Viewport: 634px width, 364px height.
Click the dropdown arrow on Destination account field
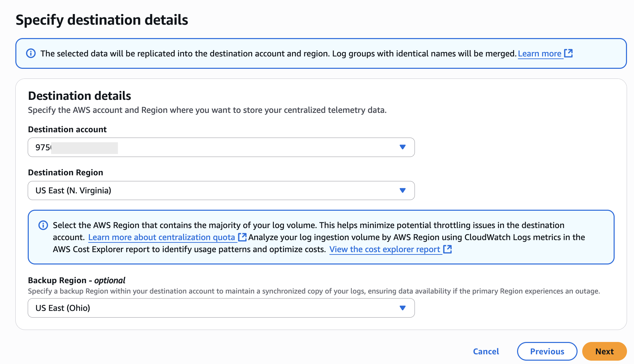(x=403, y=147)
